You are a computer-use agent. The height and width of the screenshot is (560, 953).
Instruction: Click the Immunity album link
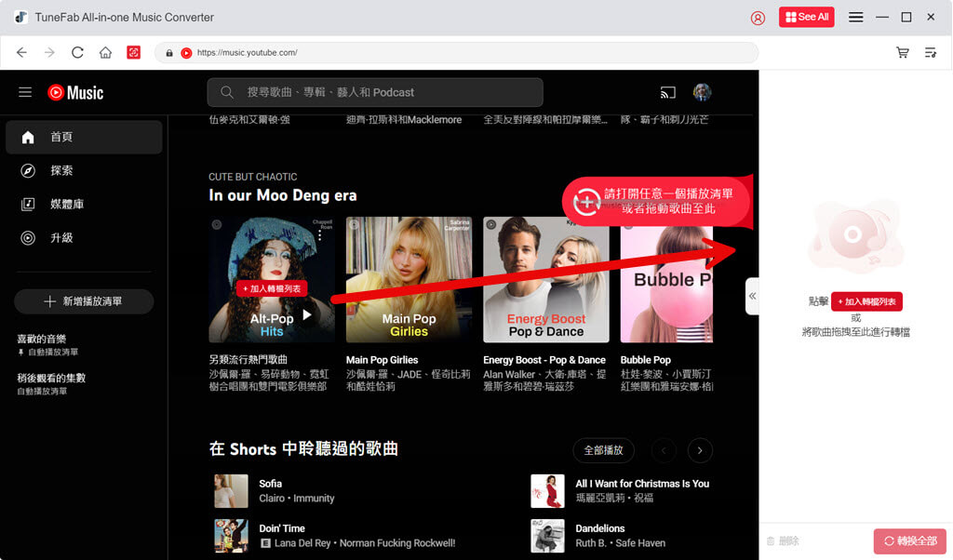[315, 498]
